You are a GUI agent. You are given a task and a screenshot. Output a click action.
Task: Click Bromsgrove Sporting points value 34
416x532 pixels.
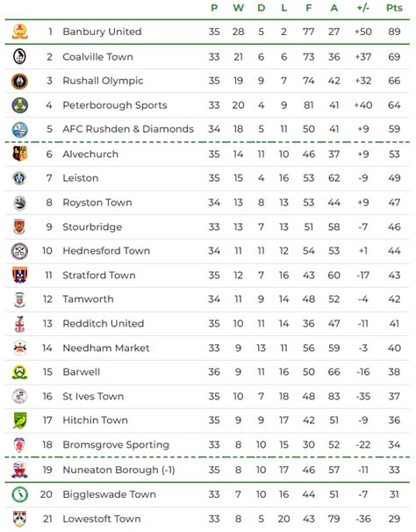coord(394,445)
